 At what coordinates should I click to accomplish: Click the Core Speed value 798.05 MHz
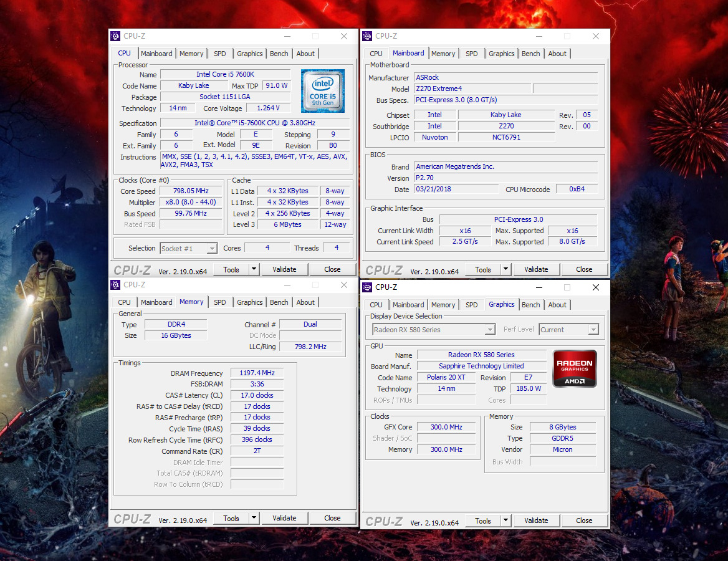(x=191, y=191)
